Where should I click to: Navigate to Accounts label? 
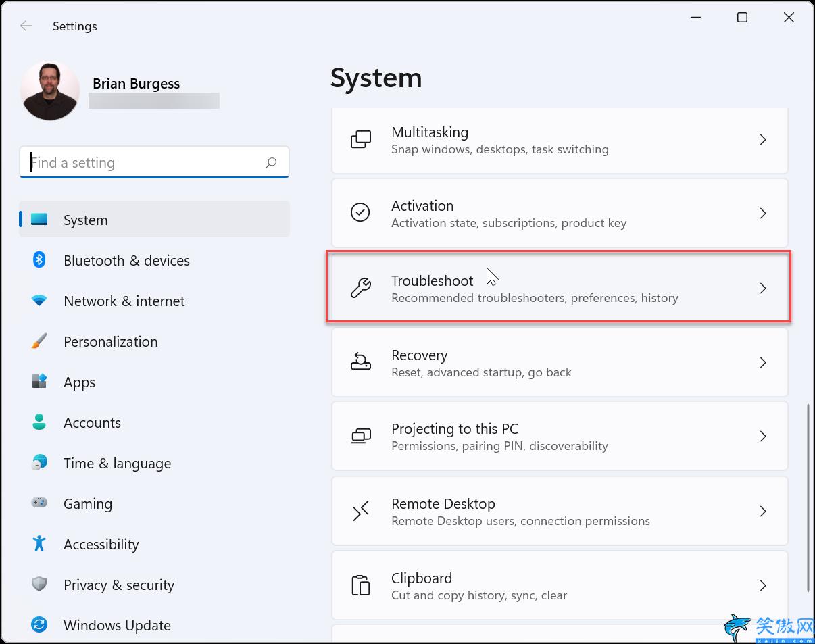[x=92, y=423]
